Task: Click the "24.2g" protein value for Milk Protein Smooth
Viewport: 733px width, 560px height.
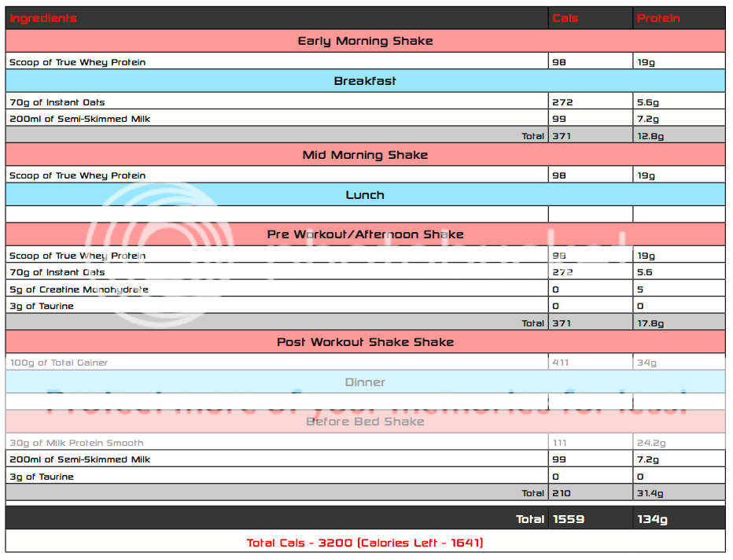Action: pyautogui.click(x=651, y=443)
